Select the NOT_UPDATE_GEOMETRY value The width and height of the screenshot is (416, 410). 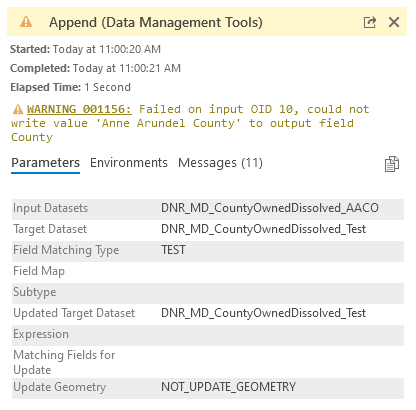click(228, 387)
